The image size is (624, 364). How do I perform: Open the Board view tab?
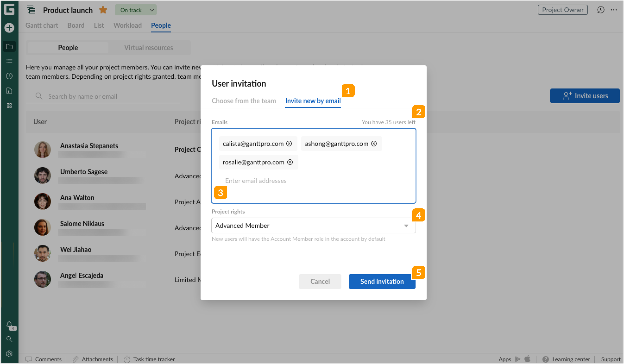point(76,25)
